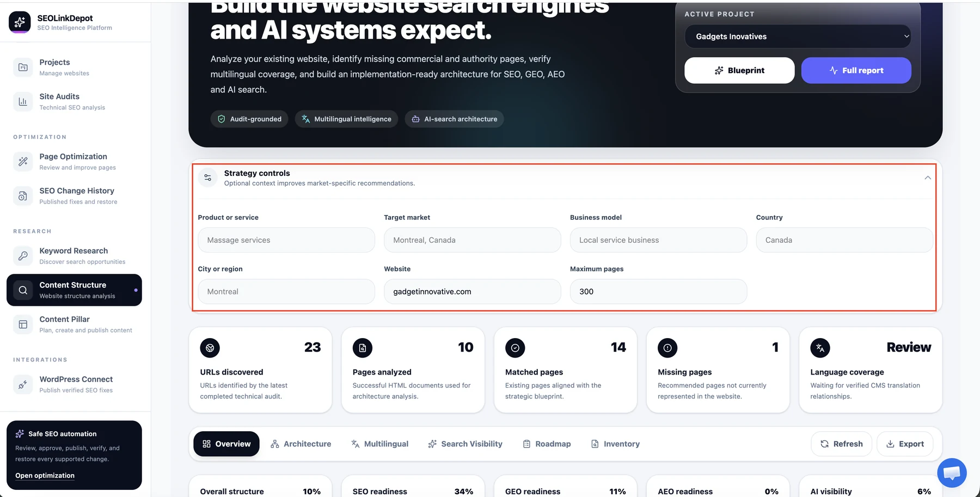Screen dimensions: 980x497
Task: Click the Export button
Action: click(x=905, y=444)
